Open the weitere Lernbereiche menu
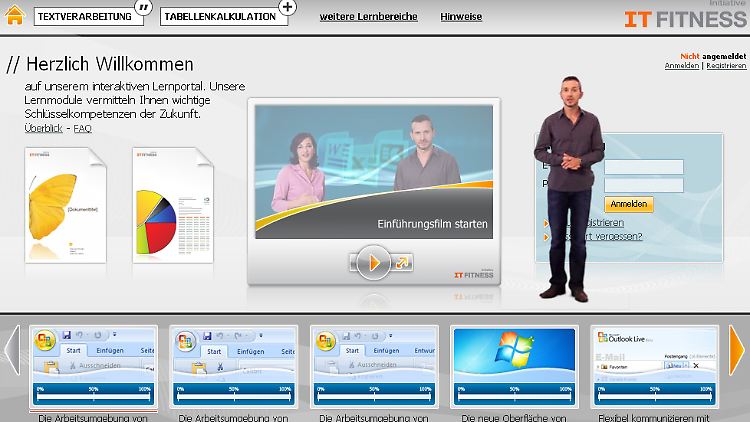The height and width of the screenshot is (422, 750). [x=369, y=17]
